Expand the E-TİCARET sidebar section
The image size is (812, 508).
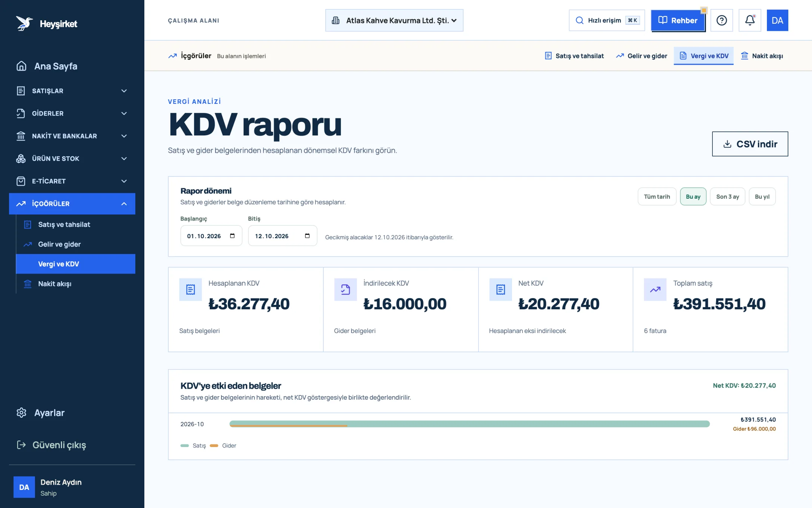click(72, 181)
